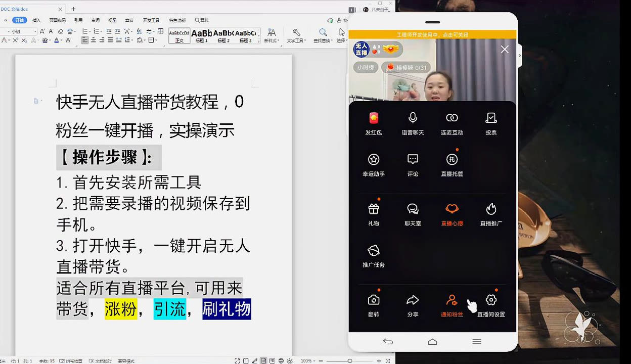This screenshot has height=364, width=631.
Task: Close the DOC 文档.doc tab
Action: tap(61, 9)
